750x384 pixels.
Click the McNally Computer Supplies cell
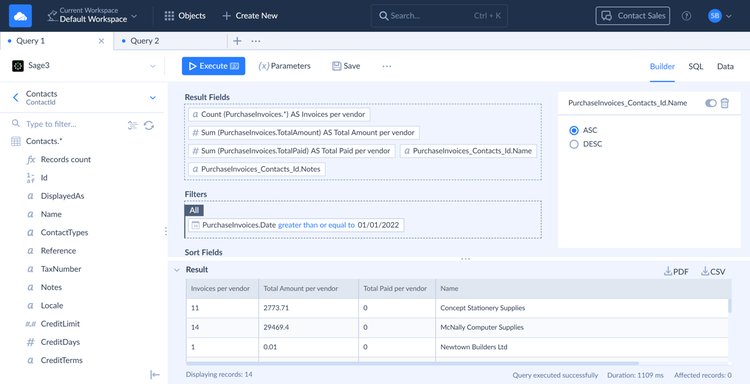coord(582,328)
